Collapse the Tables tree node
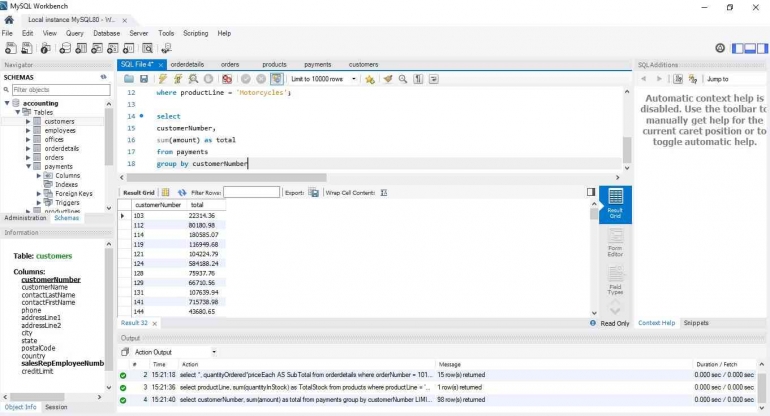Screen dimensions: 770x416 18,112
